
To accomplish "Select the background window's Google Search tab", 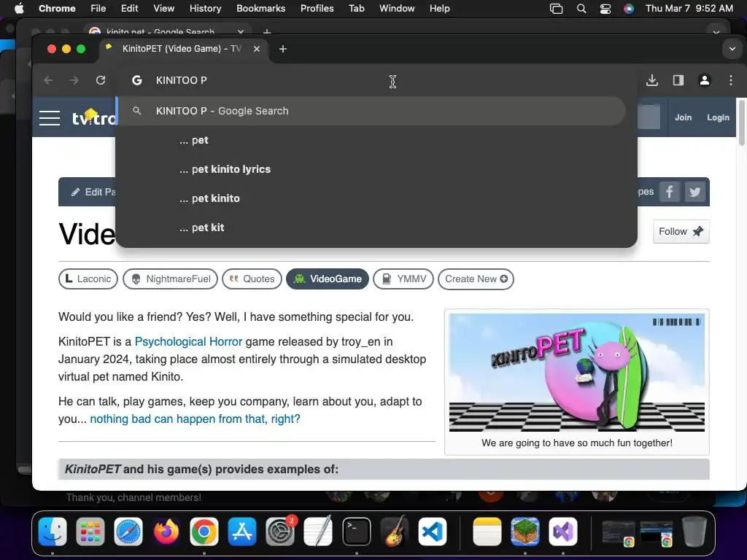I will tap(167, 31).
